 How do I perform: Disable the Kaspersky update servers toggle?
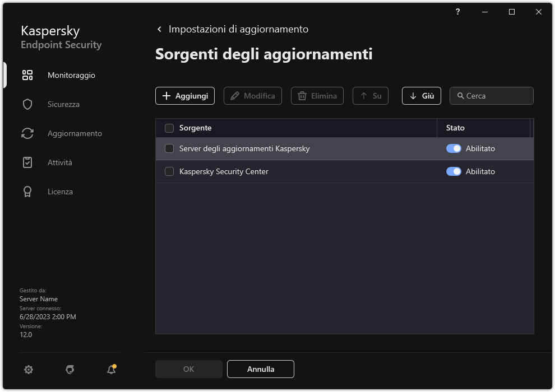tap(454, 149)
